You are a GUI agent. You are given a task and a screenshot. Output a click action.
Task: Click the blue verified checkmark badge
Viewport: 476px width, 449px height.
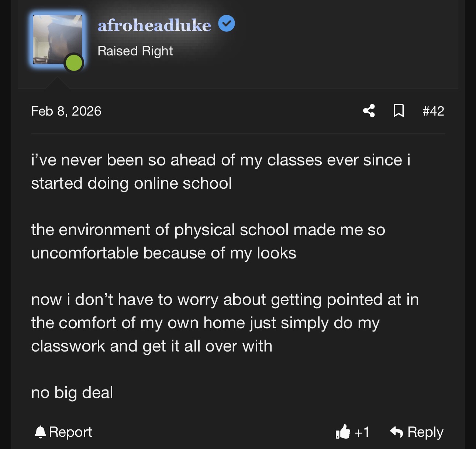click(x=227, y=24)
